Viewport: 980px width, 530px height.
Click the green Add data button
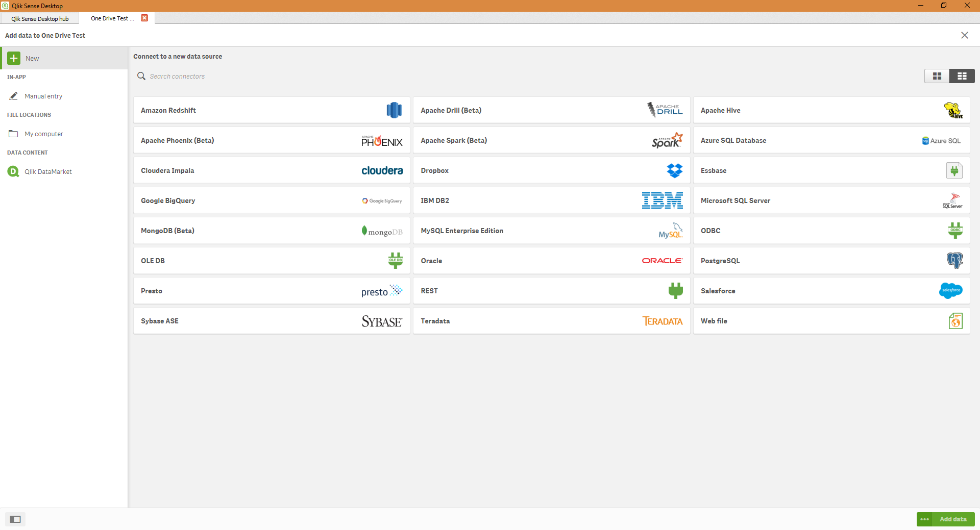point(952,519)
